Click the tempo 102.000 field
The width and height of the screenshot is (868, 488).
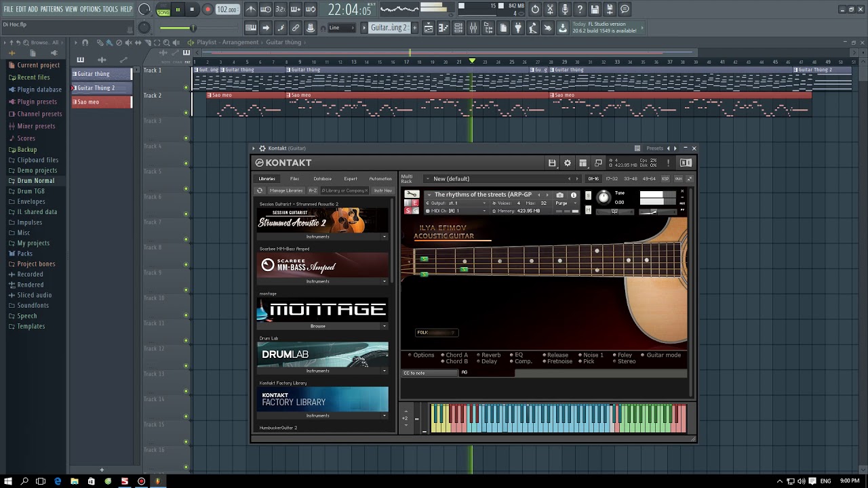coord(227,9)
